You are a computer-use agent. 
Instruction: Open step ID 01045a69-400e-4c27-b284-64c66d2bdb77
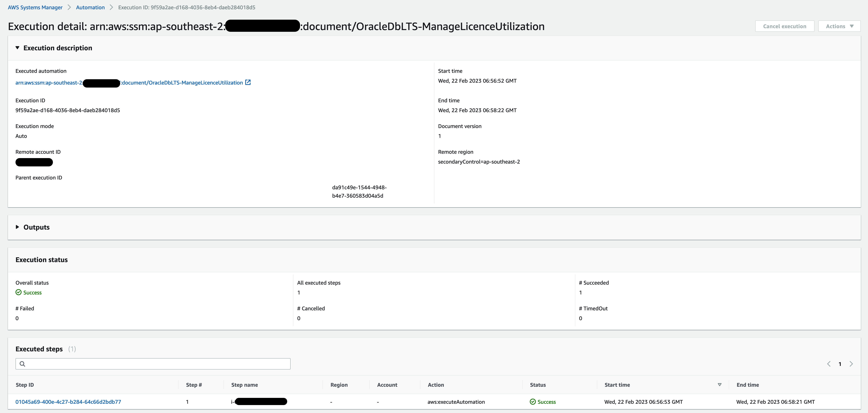[x=68, y=401]
